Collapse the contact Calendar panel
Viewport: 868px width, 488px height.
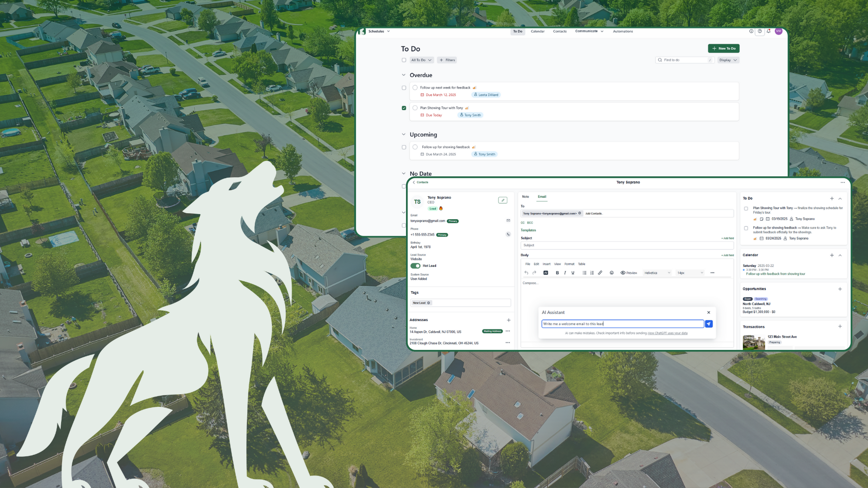coord(840,255)
